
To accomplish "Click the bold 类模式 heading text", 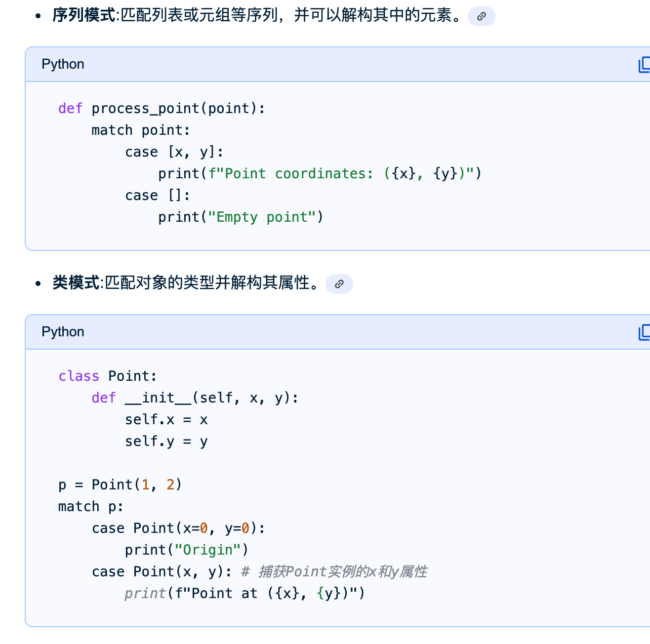I will (76, 283).
